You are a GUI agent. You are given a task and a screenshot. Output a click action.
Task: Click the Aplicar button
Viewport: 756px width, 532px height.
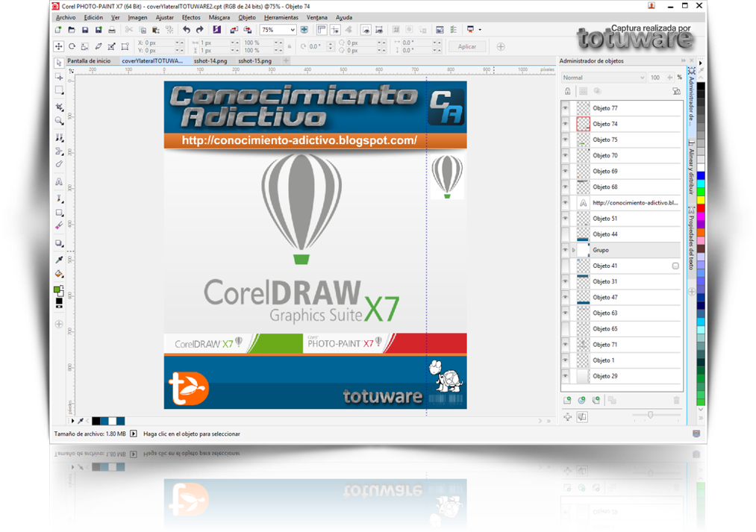(466, 47)
